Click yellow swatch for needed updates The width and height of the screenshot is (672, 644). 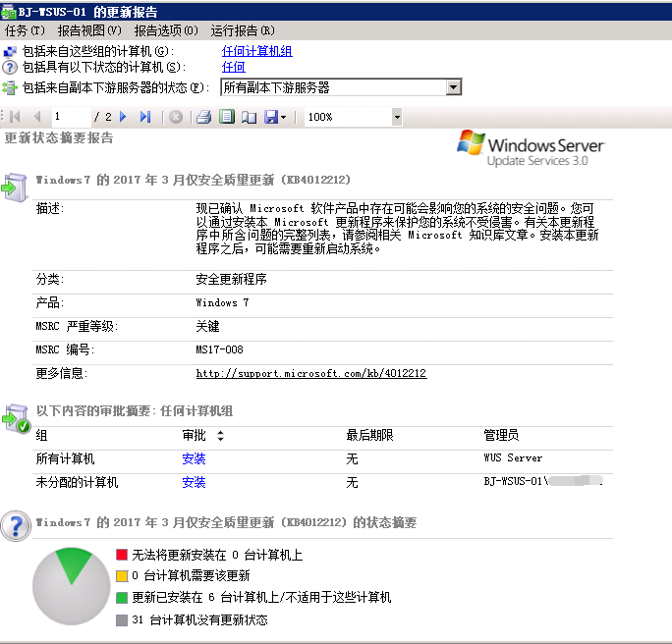pos(122,576)
